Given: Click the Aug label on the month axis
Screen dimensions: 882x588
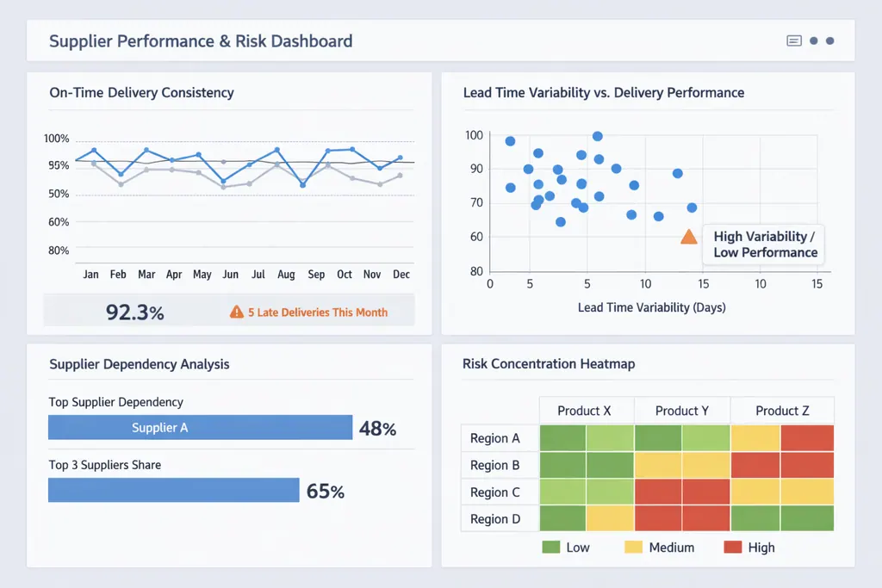Looking at the screenshot, I should tap(286, 275).
